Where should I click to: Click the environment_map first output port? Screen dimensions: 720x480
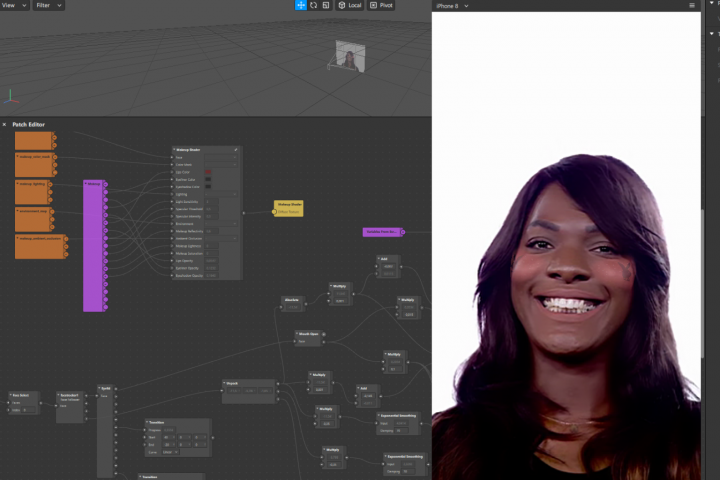coord(52,211)
